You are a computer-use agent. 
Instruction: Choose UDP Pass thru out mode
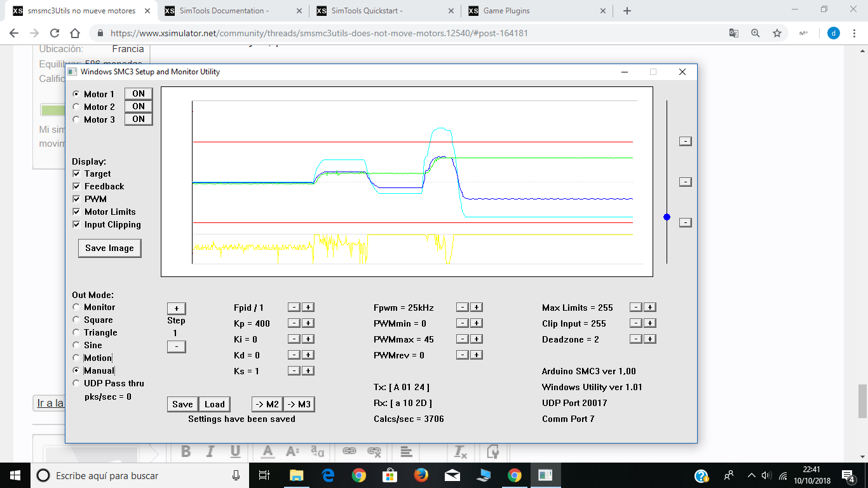(76, 383)
